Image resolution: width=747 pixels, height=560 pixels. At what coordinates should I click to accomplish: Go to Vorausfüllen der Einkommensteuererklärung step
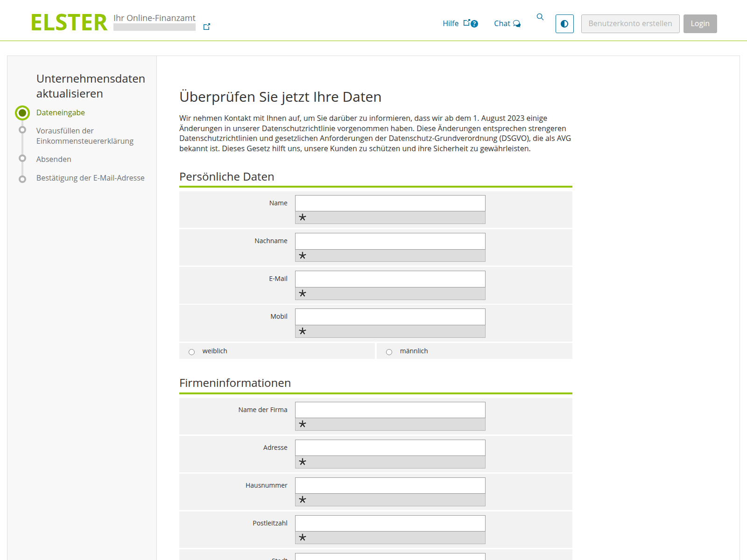tap(85, 136)
